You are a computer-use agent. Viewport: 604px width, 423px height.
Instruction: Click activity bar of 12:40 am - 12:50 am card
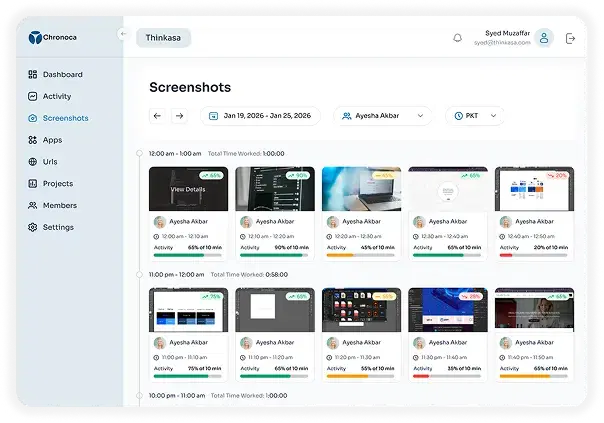(x=534, y=255)
